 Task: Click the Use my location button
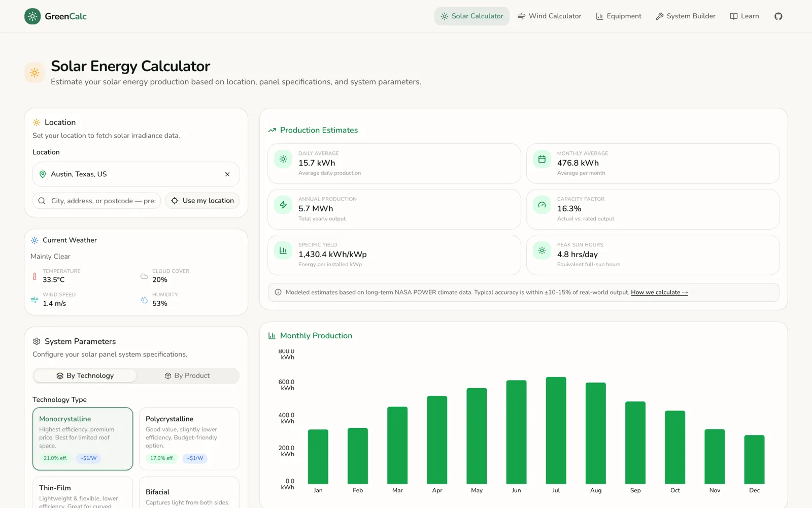pos(202,201)
